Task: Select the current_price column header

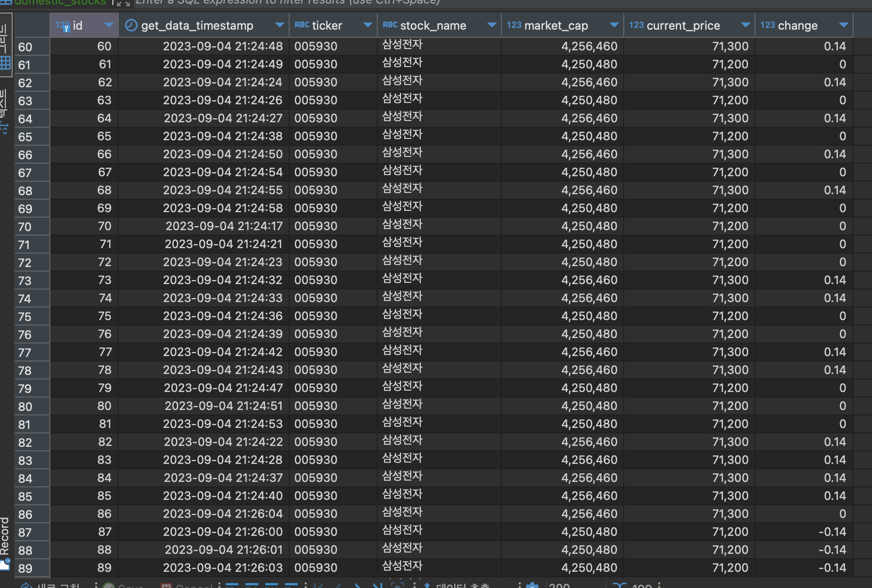Action: point(683,26)
